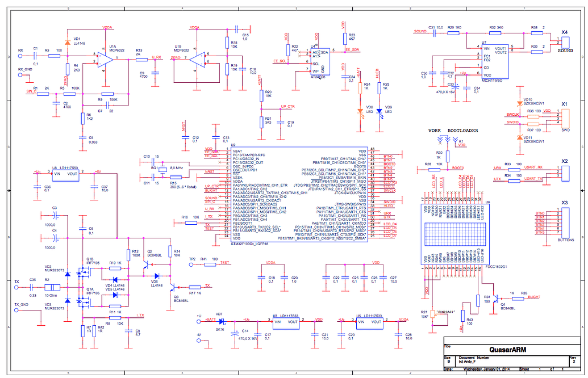The image size is (588, 378).
Task: Click the RX input terminal circle
Action: (x=20, y=56)
